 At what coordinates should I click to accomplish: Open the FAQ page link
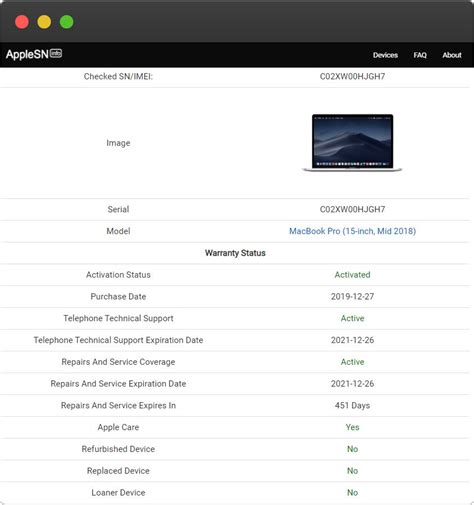(x=420, y=55)
